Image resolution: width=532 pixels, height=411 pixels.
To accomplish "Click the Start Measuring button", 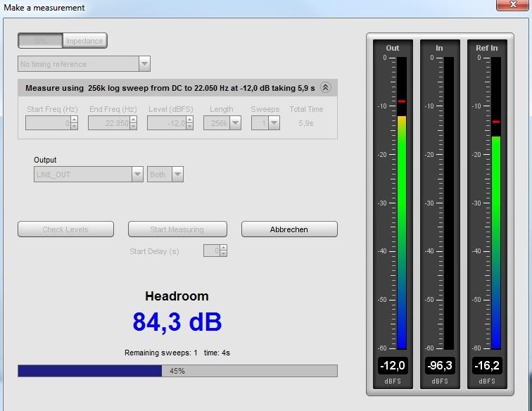I will [177, 229].
